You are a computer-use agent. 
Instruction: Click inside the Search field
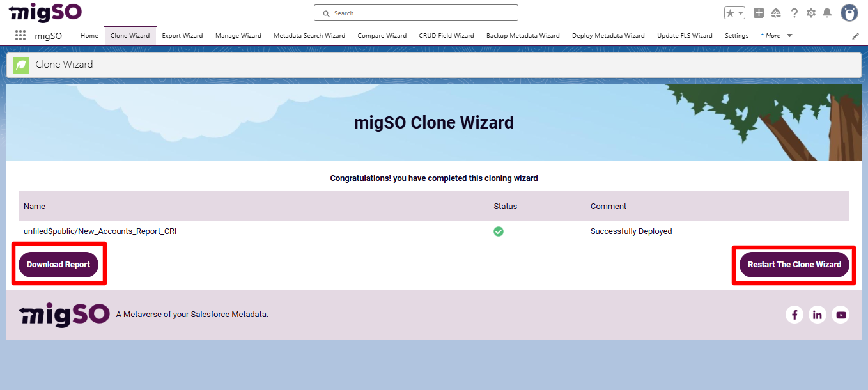415,12
